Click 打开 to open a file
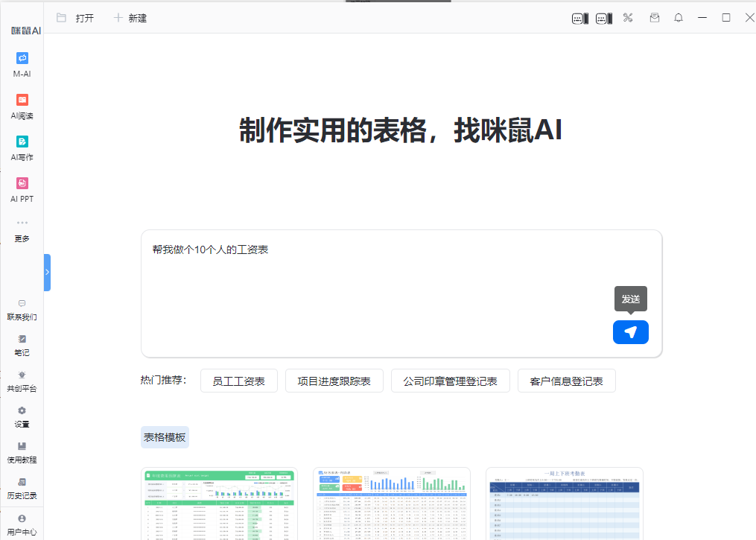Viewport: 756px width, 540px height. tap(75, 18)
